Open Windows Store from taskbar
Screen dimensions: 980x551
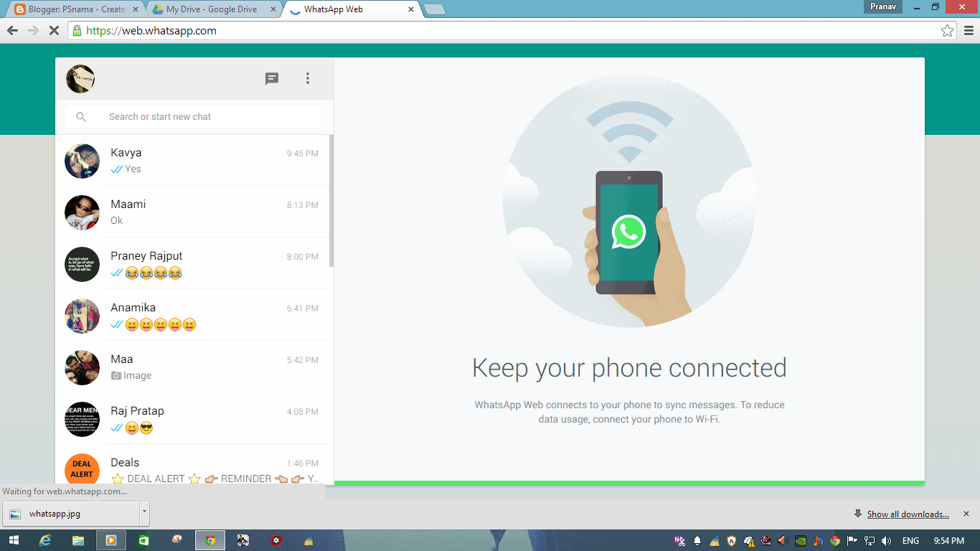coord(144,540)
